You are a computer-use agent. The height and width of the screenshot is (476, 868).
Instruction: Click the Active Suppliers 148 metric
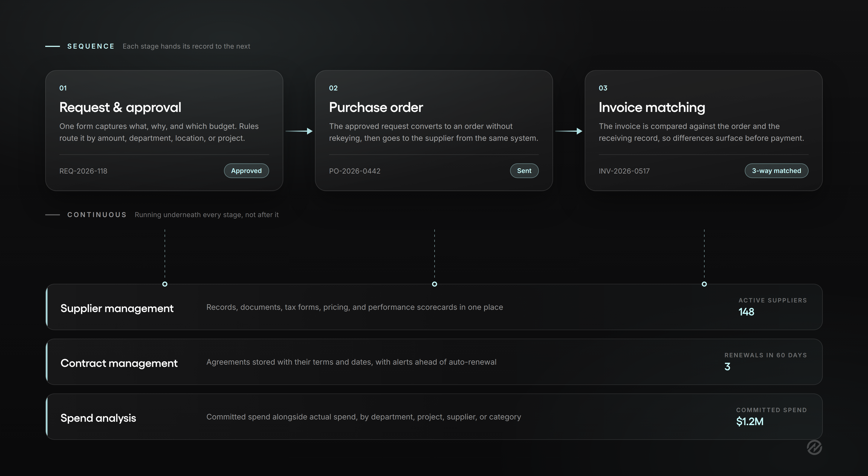tap(772, 307)
